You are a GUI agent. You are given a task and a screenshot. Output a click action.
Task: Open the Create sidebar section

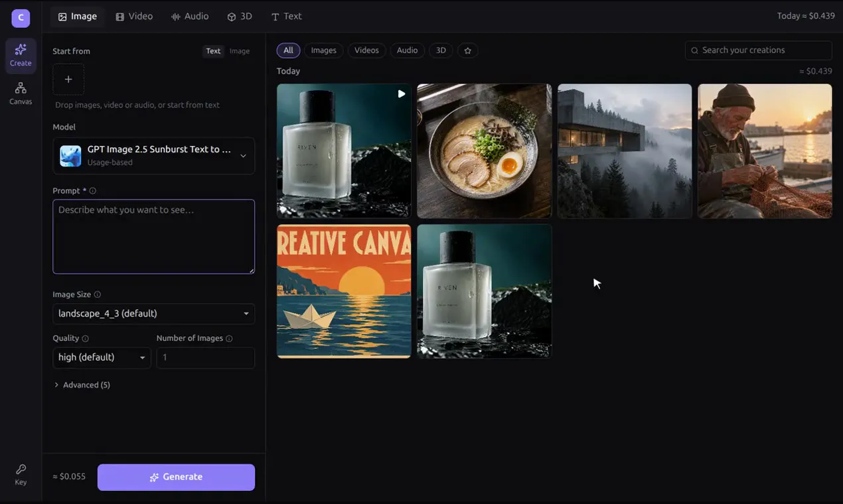pyautogui.click(x=21, y=56)
